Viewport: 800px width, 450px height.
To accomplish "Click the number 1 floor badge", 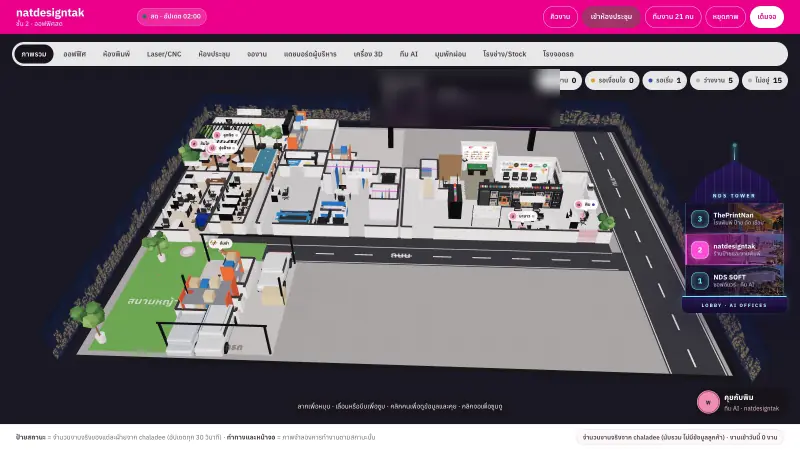I will 699,281.
